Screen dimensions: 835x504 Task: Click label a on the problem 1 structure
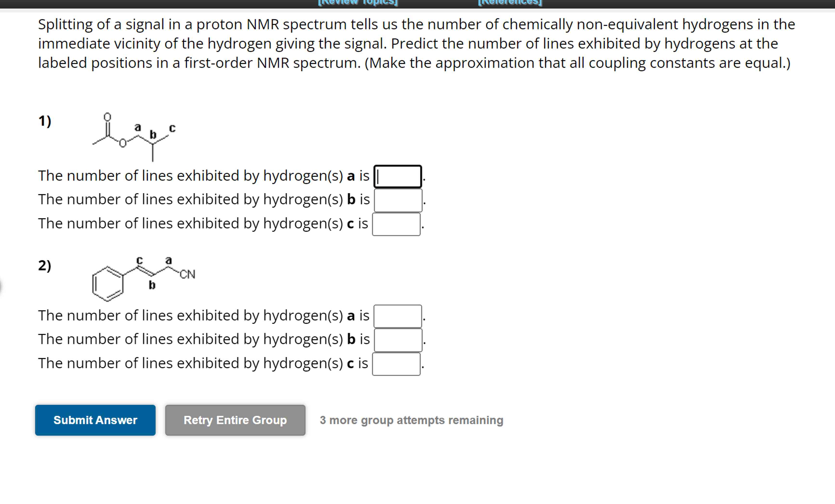pyautogui.click(x=137, y=128)
